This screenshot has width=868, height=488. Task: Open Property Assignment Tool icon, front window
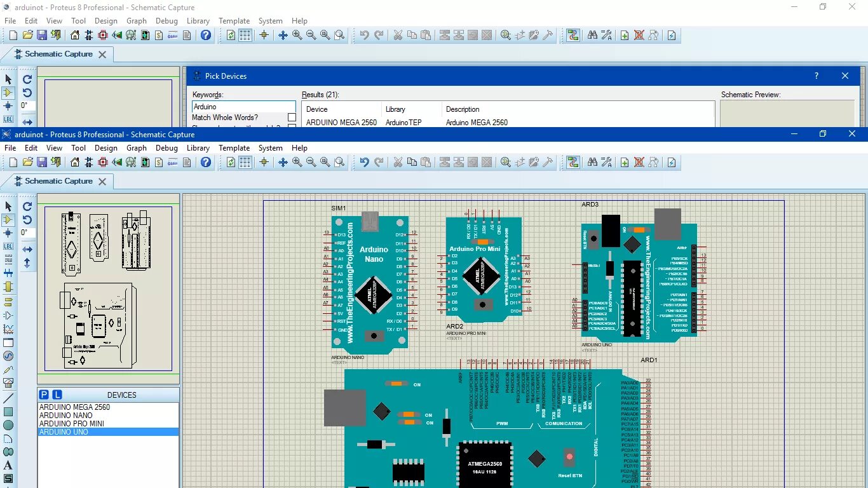[606, 163]
